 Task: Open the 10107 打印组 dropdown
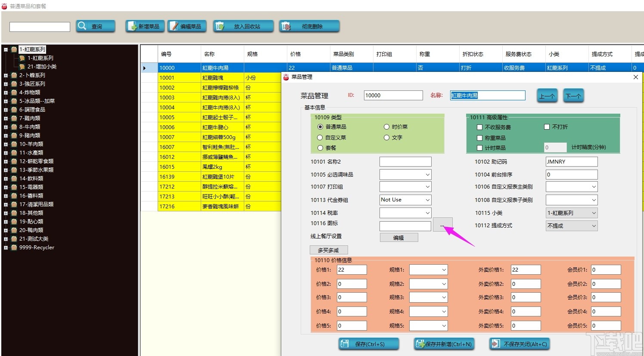click(405, 187)
